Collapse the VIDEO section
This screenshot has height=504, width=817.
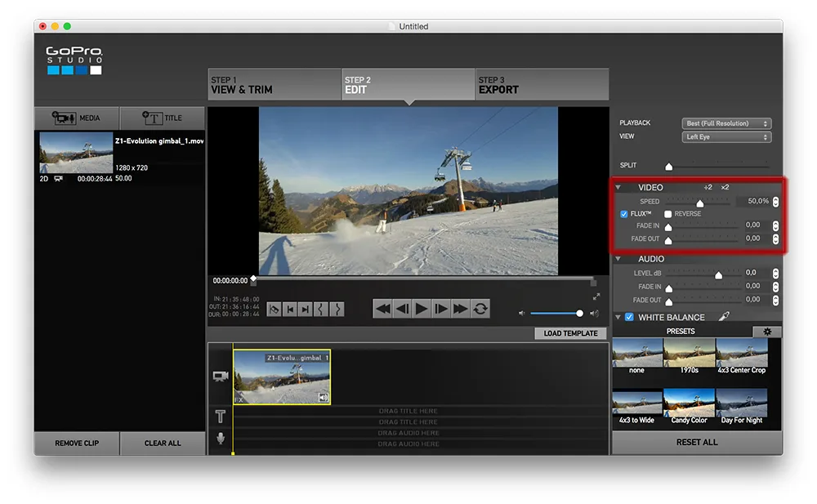tap(618, 187)
